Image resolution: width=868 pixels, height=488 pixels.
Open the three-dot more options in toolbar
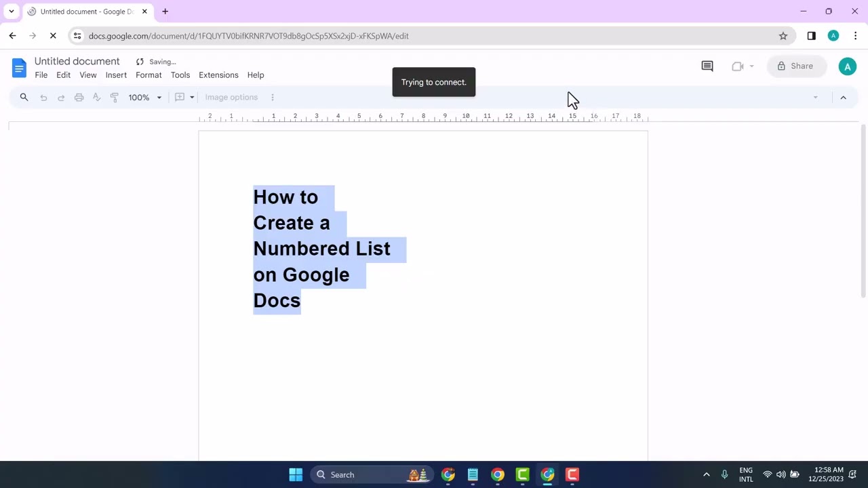273,98
